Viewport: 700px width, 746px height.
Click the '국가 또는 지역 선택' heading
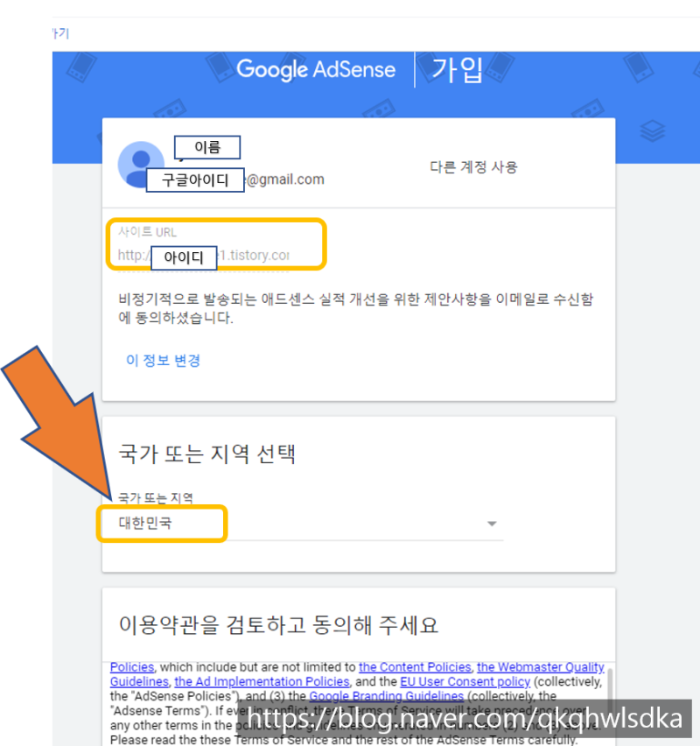(x=206, y=454)
